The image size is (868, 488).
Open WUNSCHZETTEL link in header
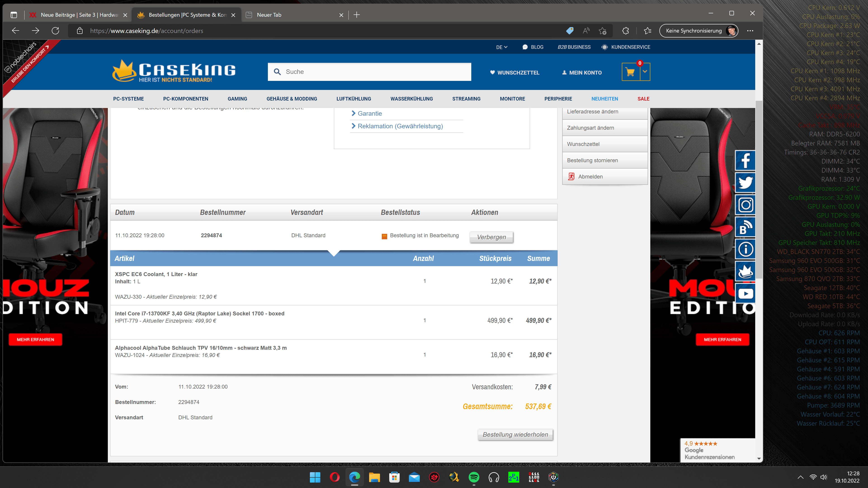point(514,72)
